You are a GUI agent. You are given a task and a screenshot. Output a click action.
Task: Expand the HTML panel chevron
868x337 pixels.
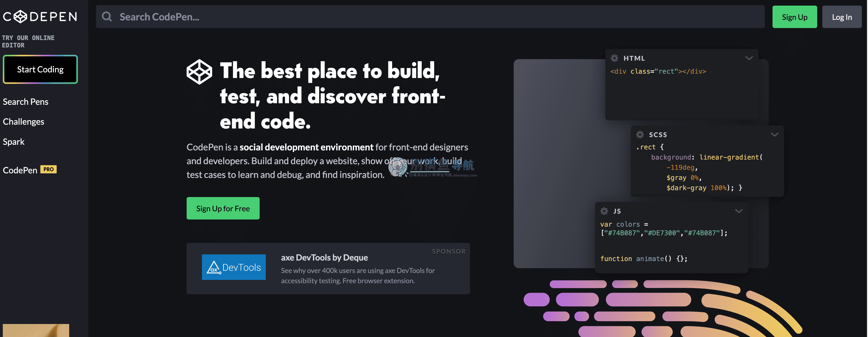(x=749, y=58)
